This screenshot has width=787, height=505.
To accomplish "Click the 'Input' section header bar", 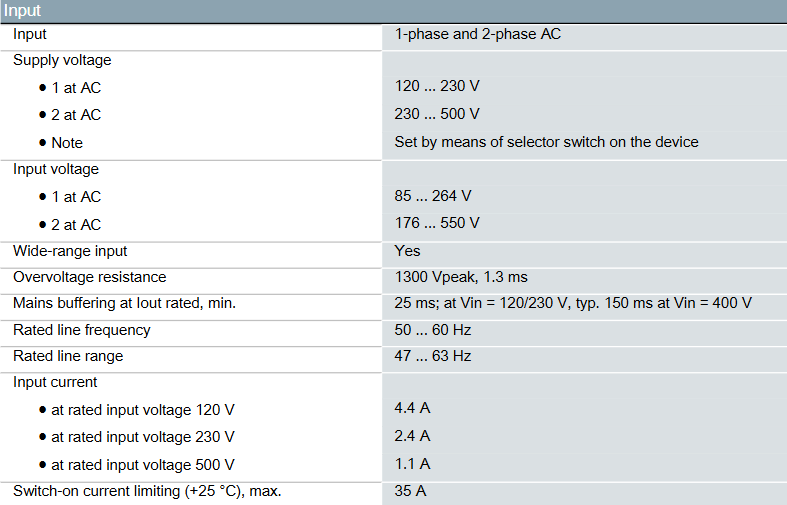I will pyautogui.click(x=393, y=11).
